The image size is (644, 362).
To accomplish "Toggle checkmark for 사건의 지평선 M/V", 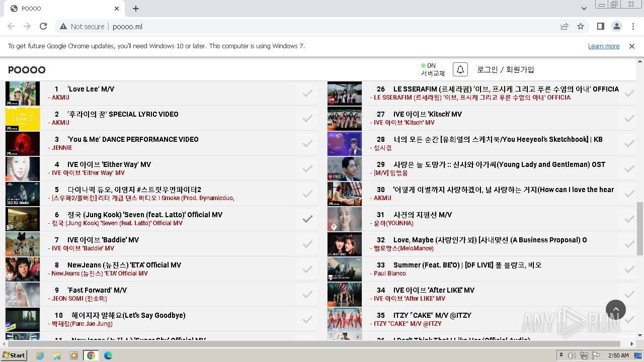I will click(x=629, y=219).
